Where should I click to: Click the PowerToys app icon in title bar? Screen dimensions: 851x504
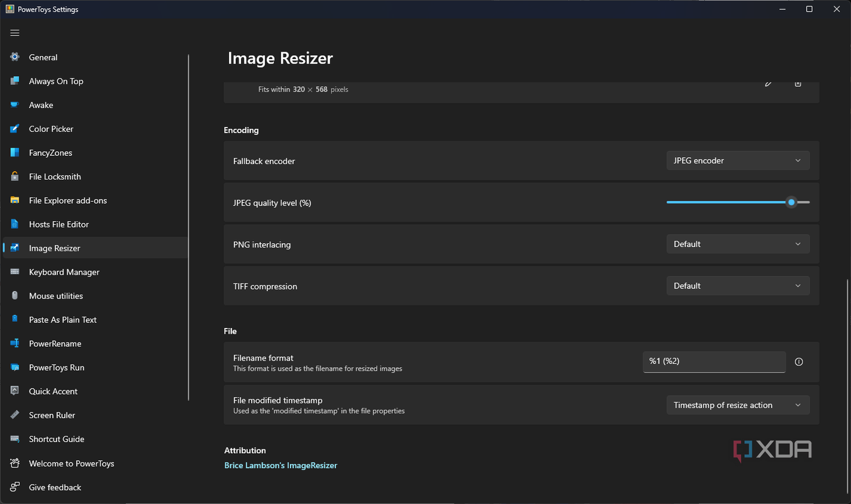pos(9,9)
